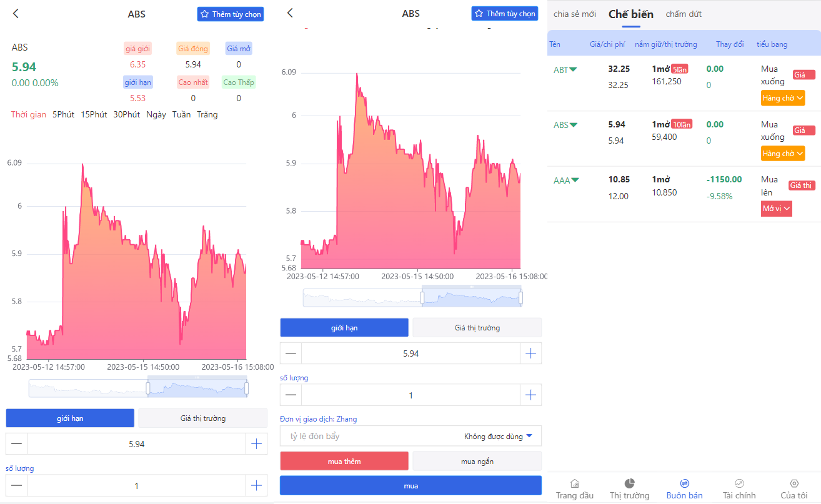This screenshot has width=821, height=504.
Task: Select 15Phút chart interval
Action: pos(94,114)
